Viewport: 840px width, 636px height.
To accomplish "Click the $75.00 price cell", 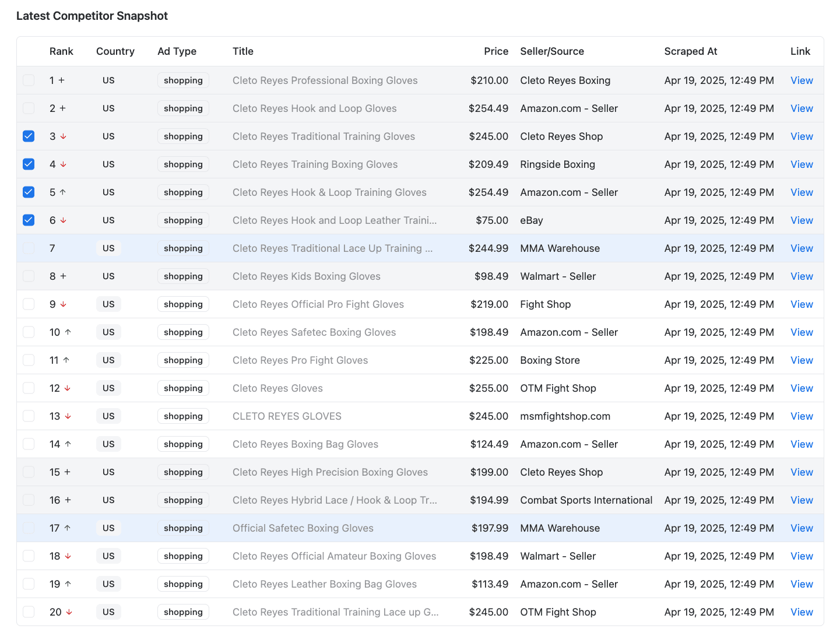I will pyautogui.click(x=492, y=220).
